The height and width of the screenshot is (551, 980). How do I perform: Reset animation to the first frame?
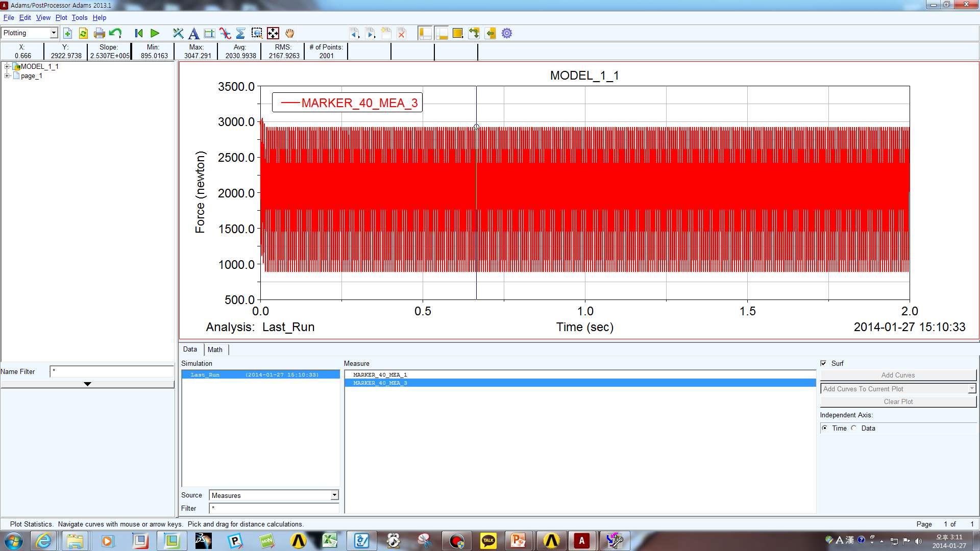[x=138, y=34]
